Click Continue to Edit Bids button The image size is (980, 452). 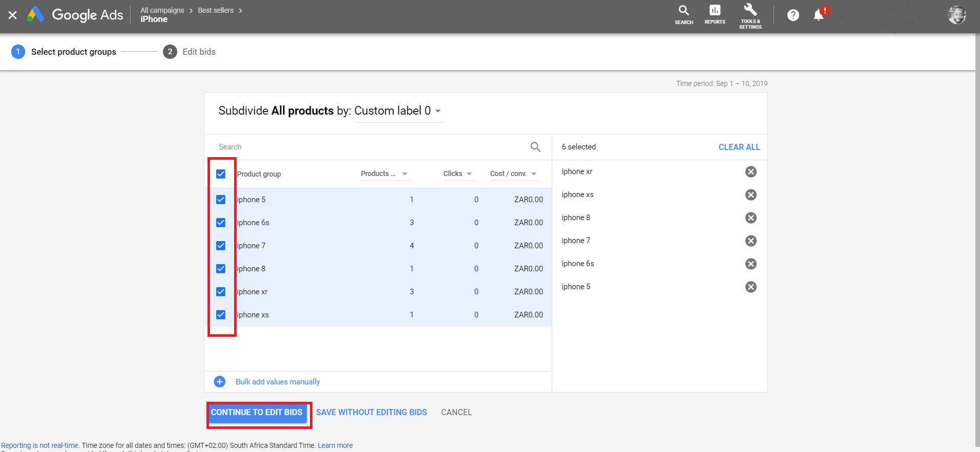[257, 413]
